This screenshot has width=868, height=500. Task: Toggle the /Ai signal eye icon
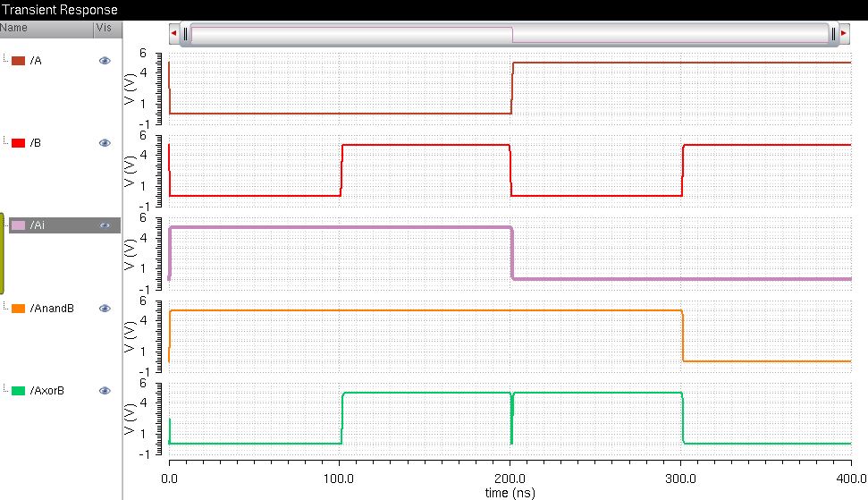coord(105,225)
